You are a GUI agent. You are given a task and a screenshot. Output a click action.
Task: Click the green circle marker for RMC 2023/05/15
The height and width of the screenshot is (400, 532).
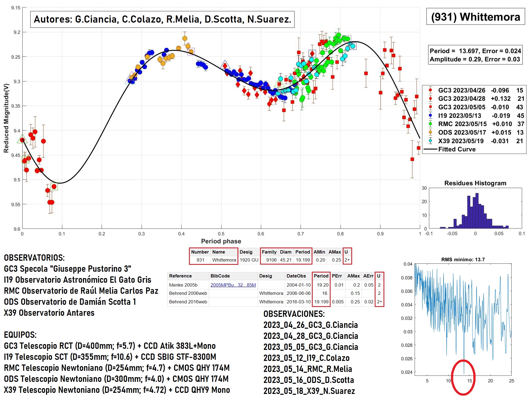(x=430, y=124)
